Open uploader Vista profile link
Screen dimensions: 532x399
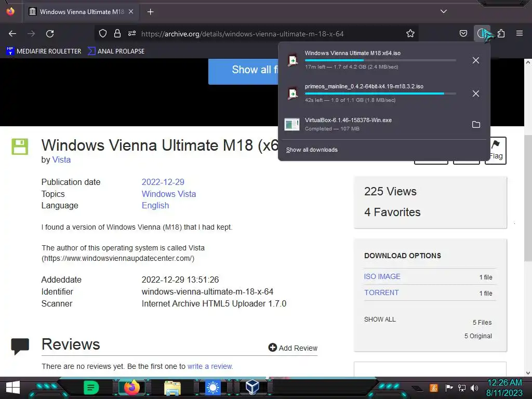click(x=61, y=160)
